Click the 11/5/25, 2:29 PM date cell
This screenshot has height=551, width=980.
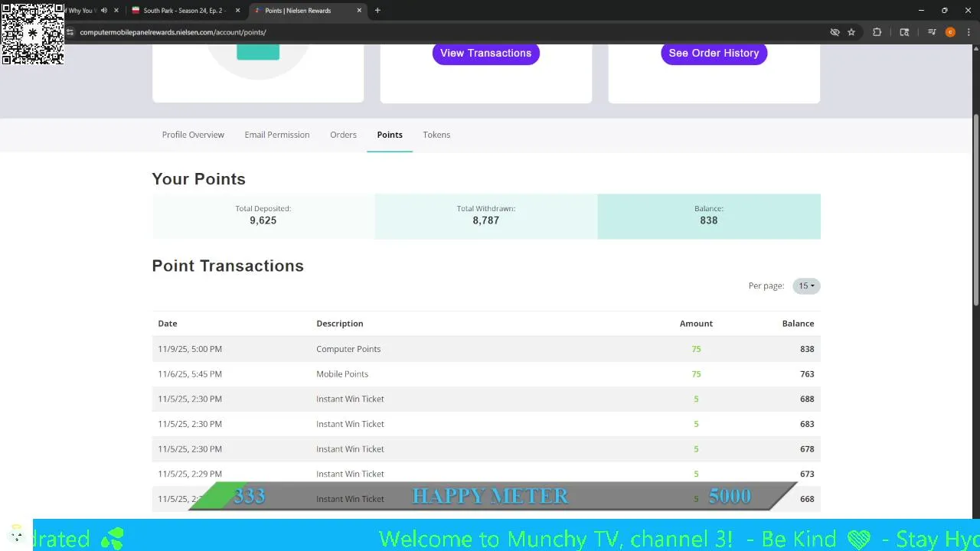click(x=190, y=474)
